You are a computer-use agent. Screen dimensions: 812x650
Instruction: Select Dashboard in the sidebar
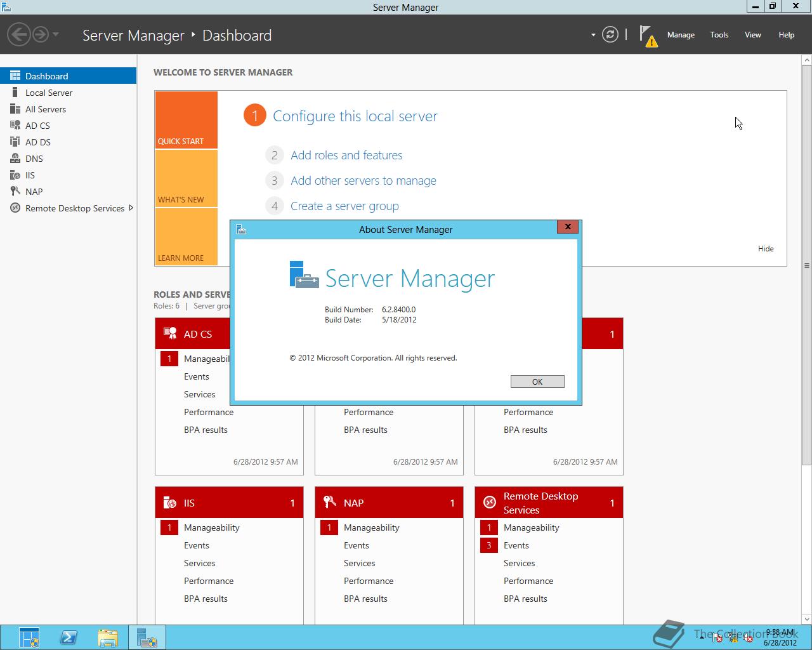pos(68,76)
